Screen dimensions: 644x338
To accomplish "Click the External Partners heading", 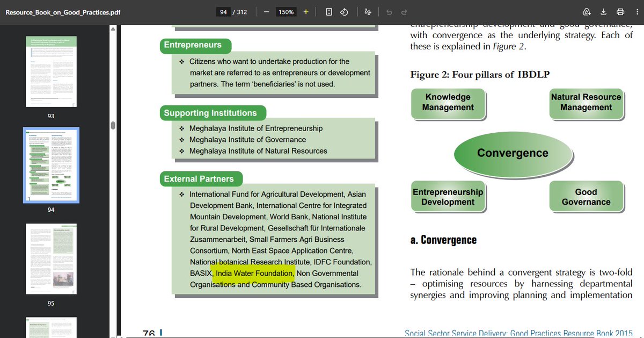I will pos(199,179).
